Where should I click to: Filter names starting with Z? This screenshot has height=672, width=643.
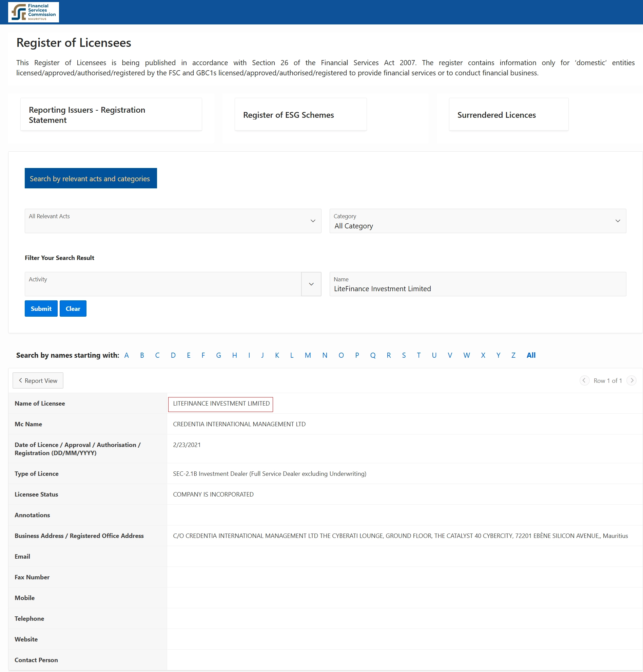513,355
